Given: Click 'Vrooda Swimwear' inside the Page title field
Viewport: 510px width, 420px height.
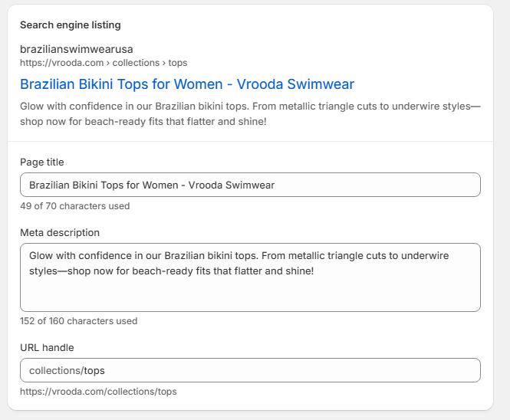Looking at the screenshot, I should point(237,185).
